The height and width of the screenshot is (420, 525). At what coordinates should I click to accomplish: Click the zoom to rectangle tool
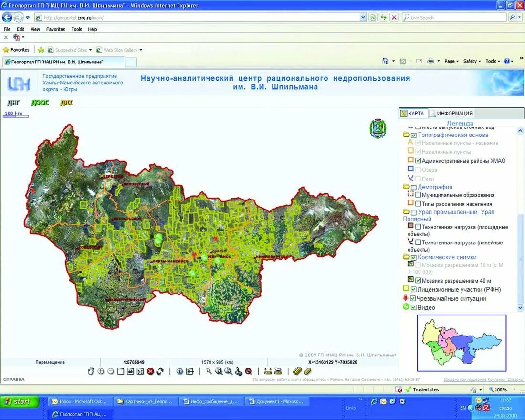(121, 371)
